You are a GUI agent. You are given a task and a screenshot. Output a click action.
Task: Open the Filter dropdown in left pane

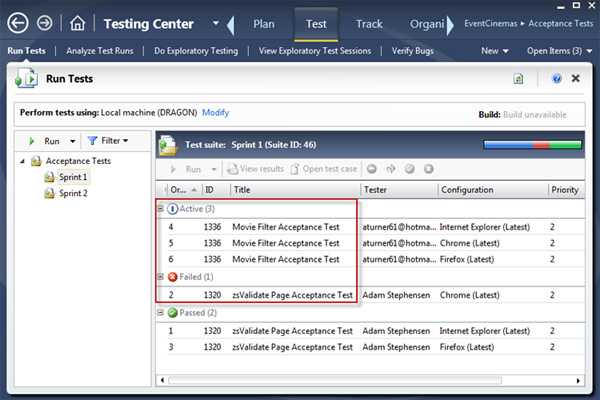[107, 141]
